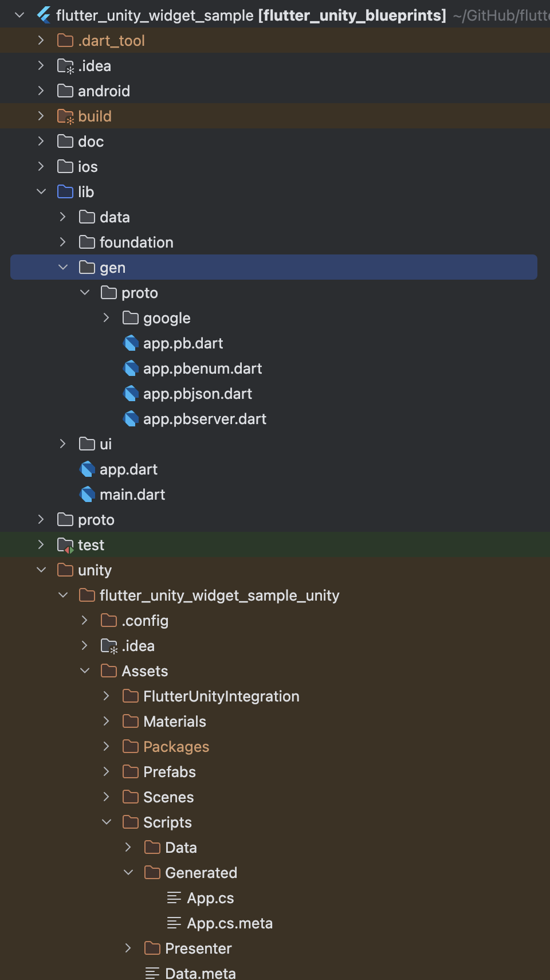This screenshot has width=550, height=980.
Task: Select the Packages folder in Assets
Action: 176,747
